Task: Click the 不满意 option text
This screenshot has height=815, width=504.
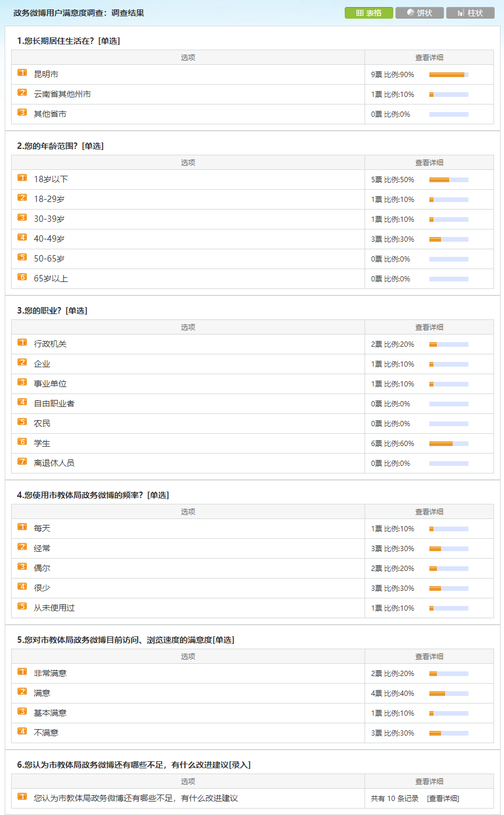Action: (46, 733)
